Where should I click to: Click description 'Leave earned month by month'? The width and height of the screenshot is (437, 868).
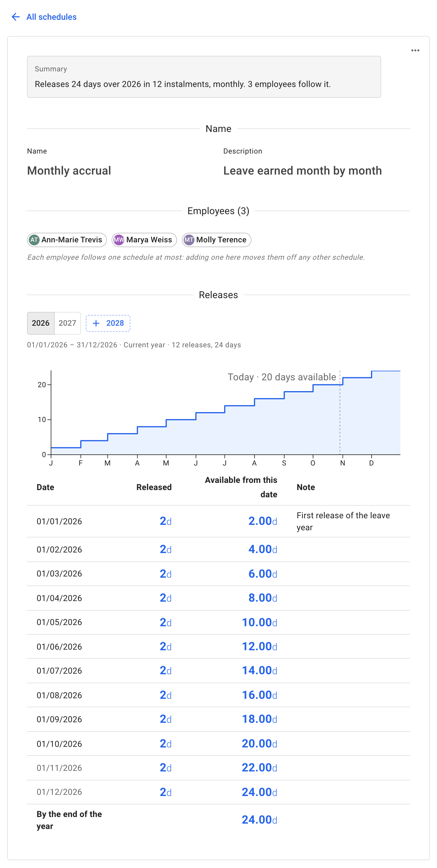[x=303, y=170]
